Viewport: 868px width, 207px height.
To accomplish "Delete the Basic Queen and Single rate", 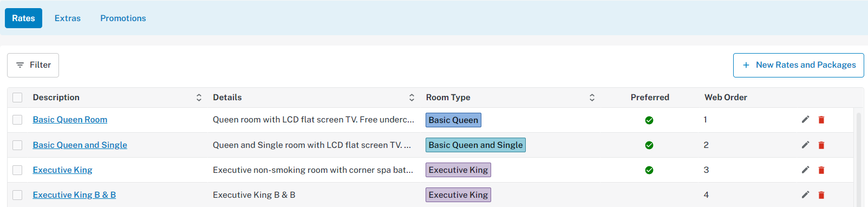I will coord(821,145).
